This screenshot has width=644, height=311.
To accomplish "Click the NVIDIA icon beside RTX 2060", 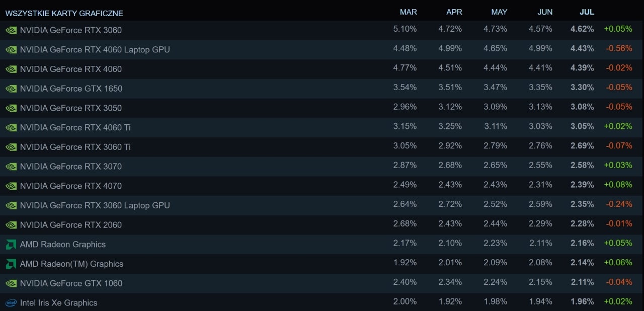I will click(x=11, y=225).
